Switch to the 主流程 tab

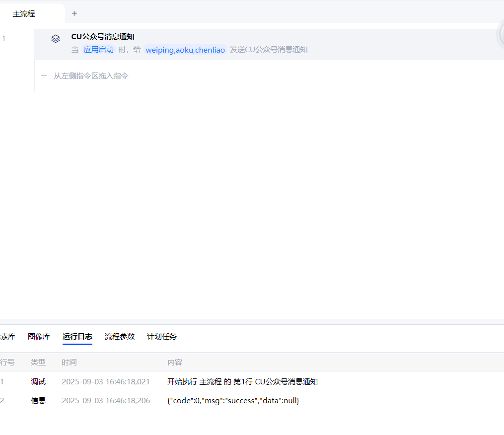[24, 14]
